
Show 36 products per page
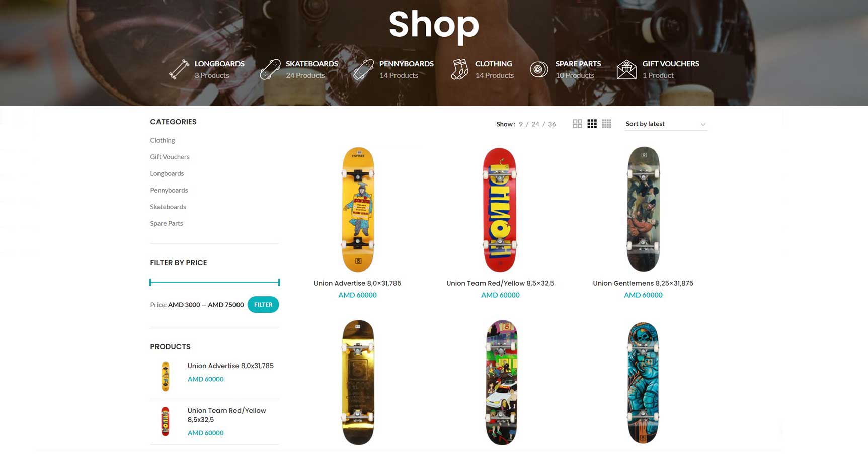coord(552,124)
